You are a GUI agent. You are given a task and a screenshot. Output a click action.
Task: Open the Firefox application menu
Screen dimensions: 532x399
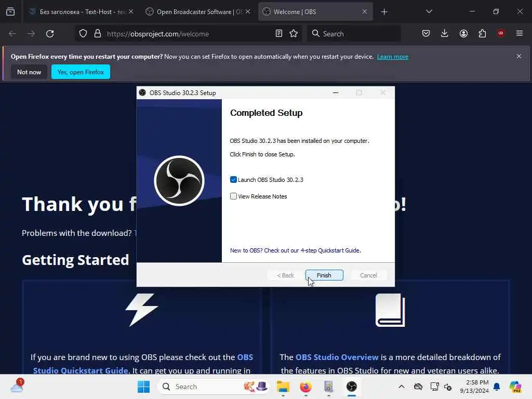(520, 33)
